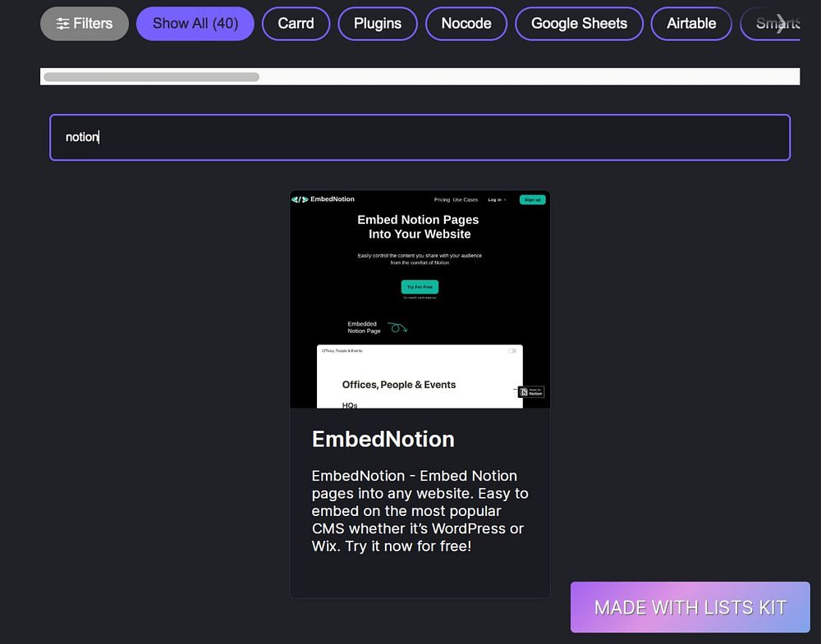Click the horizontal scrollbar thumb under tags
This screenshot has height=644, width=821.
point(151,77)
